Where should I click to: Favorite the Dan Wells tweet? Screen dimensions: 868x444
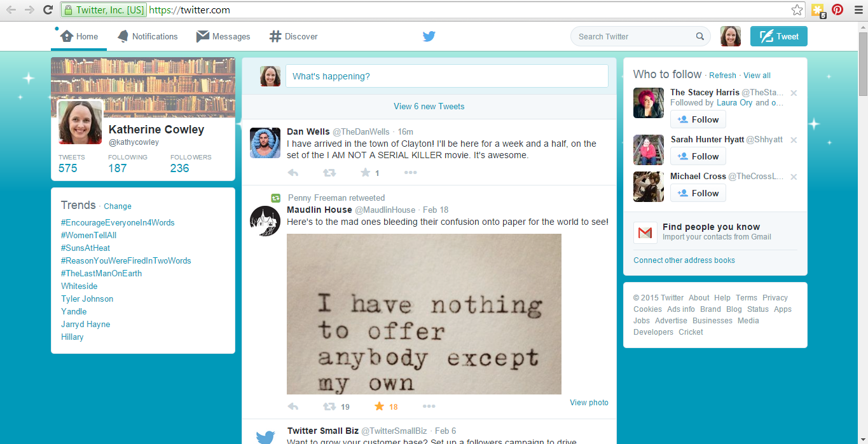[x=365, y=172]
